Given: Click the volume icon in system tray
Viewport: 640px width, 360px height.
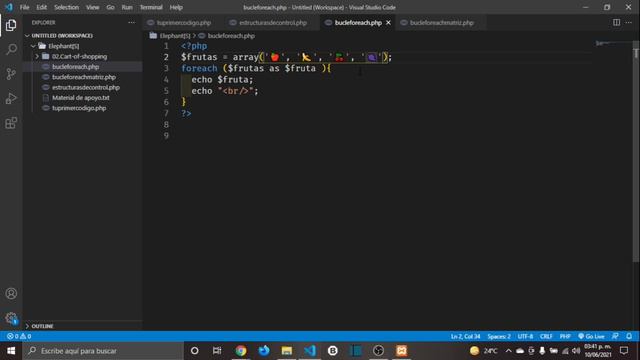Looking at the screenshot, I should (x=576, y=351).
